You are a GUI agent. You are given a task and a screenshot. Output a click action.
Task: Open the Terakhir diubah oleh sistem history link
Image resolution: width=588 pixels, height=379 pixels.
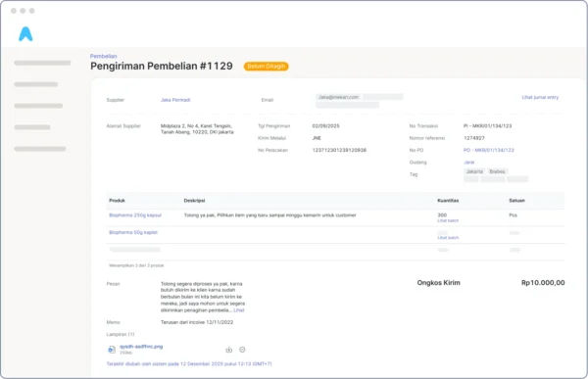click(x=189, y=364)
